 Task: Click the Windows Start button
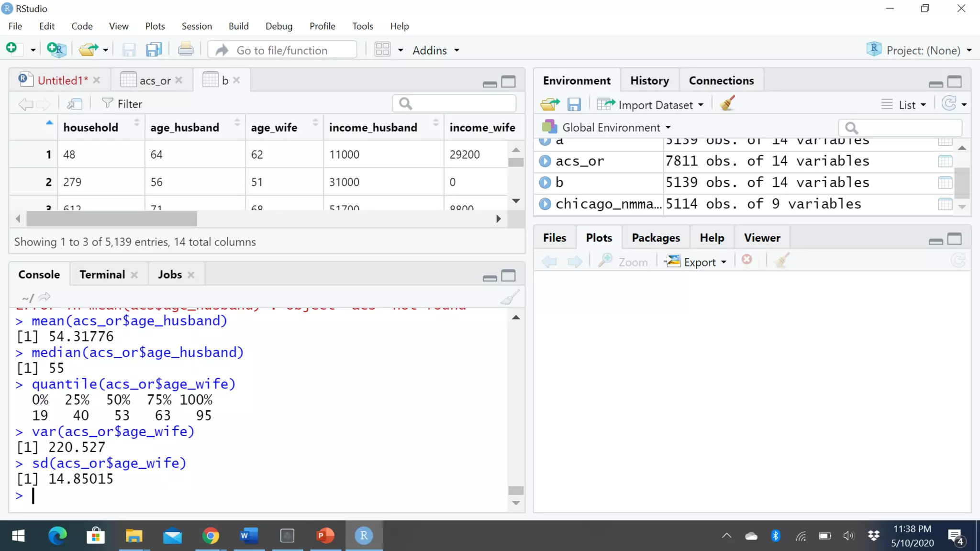pyautogui.click(x=18, y=536)
